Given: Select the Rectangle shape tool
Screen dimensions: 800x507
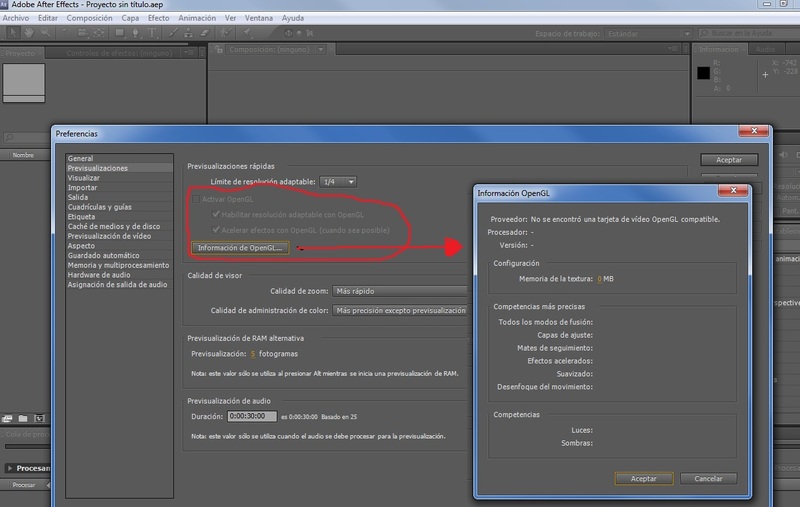Looking at the screenshot, I should [119, 33].
